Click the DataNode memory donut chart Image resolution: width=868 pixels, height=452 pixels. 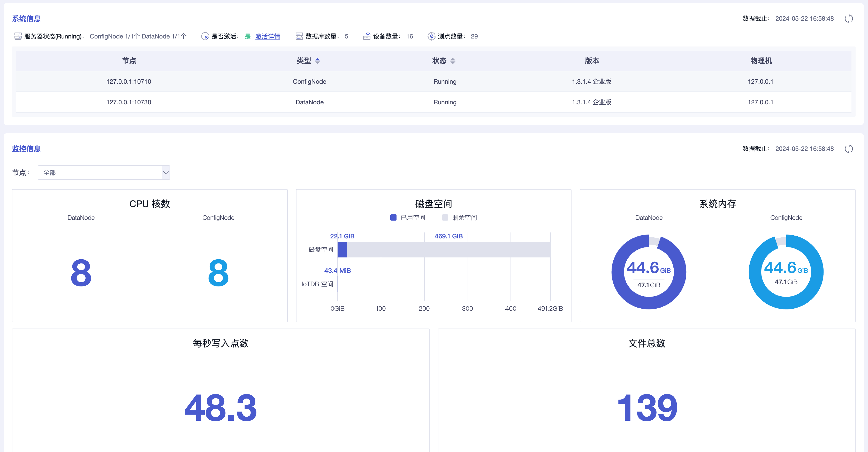pyautogui.click(x=648, y=272)
